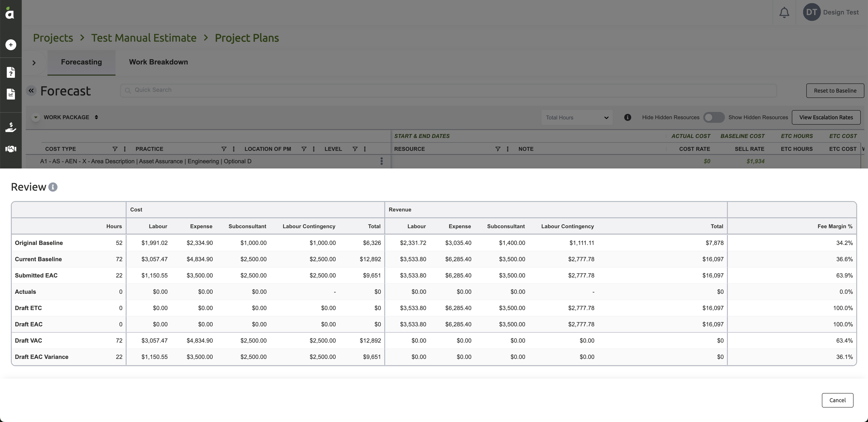
Task: Click Original Baseline cost total $6,326
Action: tap(372, 243)
